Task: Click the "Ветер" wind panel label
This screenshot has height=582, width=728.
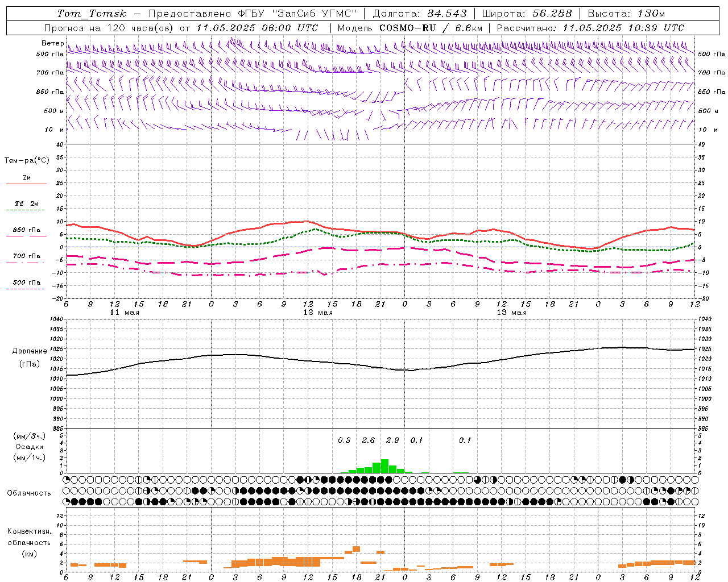Action: click(52, 43)
